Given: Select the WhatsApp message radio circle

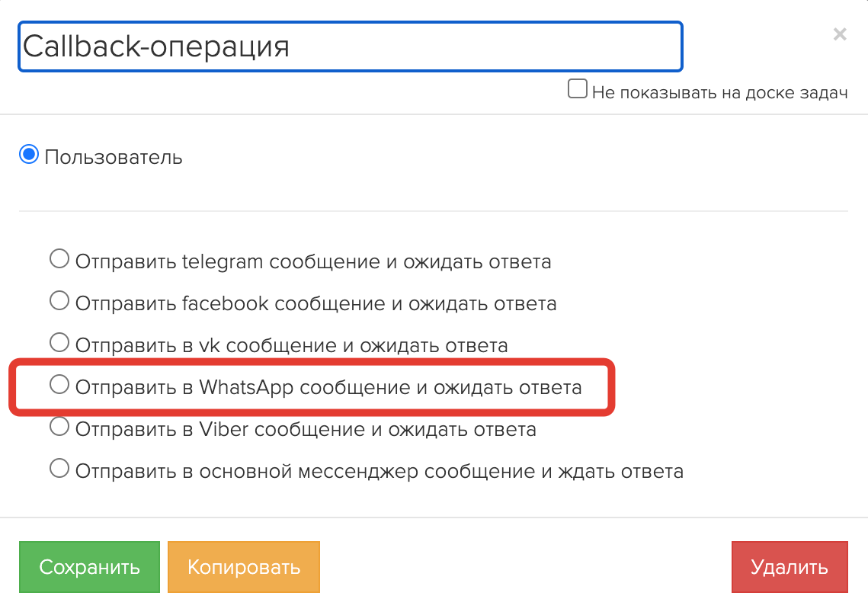Looking at the screenshot, I should point(59,385).
